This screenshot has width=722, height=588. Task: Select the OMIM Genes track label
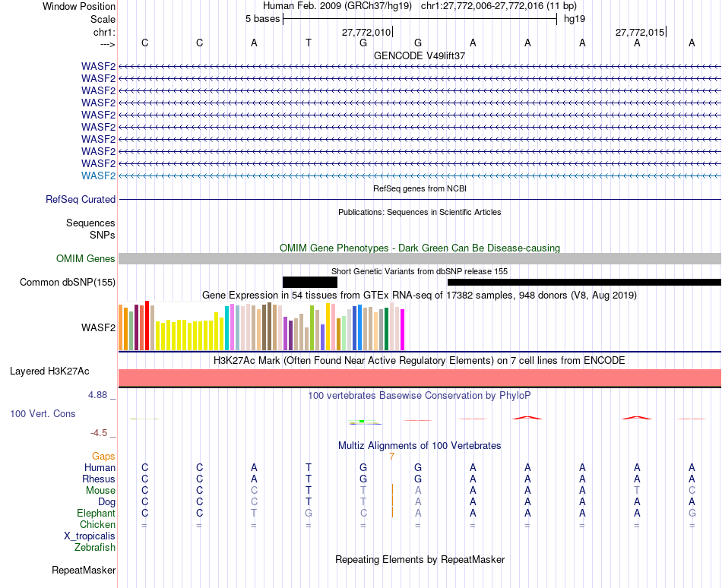(86, 258)
